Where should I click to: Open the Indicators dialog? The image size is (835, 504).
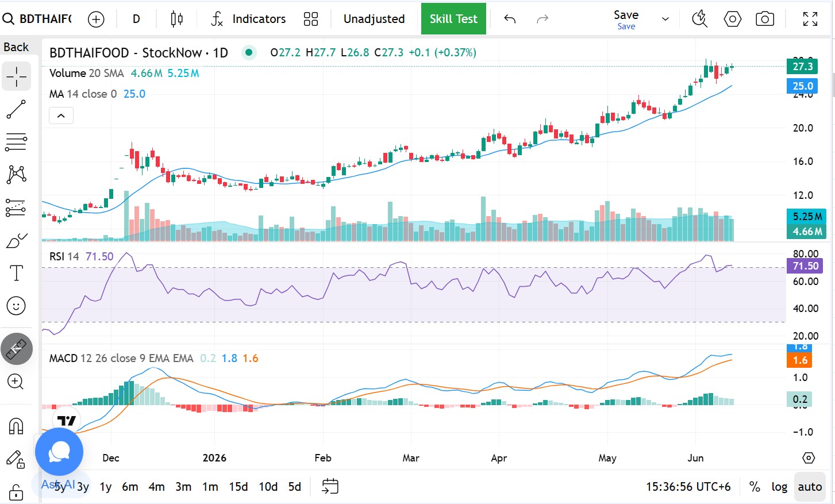248,19
